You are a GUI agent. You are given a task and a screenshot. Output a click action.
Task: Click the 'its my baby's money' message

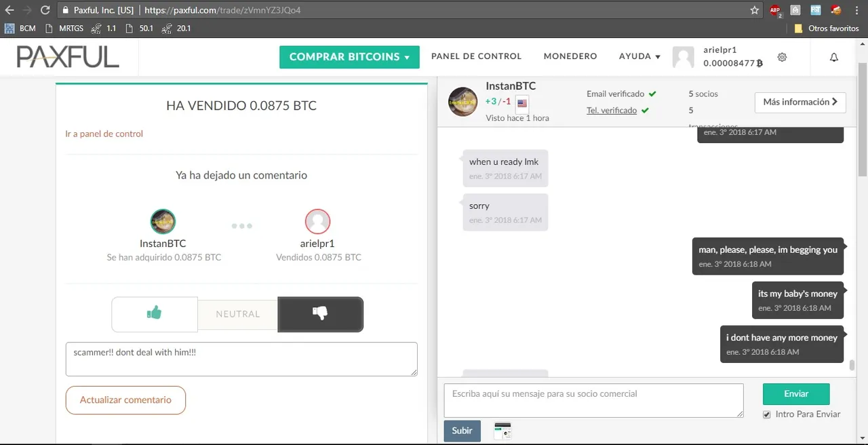797,300
